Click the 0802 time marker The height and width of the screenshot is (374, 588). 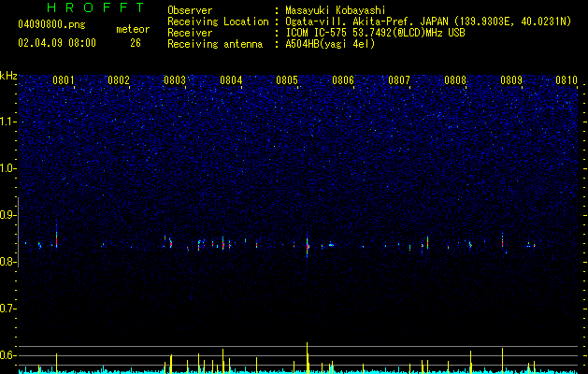119,80
